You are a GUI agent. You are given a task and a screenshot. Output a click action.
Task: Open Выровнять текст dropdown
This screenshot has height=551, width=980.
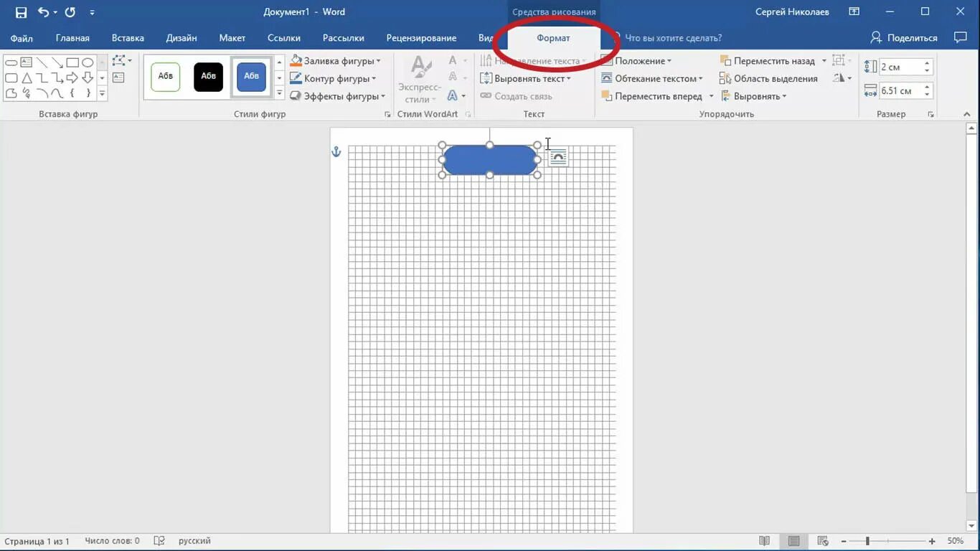pos(526,78)
